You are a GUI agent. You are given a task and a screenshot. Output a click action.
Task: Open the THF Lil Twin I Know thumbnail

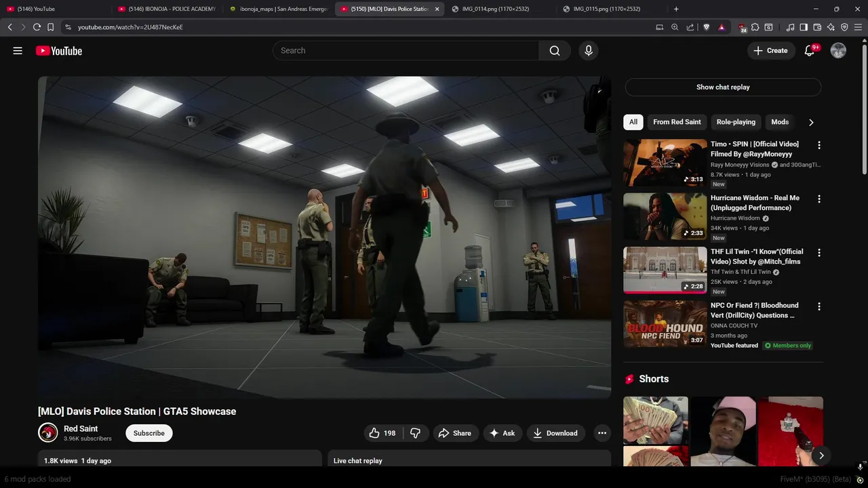pyautogui.click(x=665, y=270)
